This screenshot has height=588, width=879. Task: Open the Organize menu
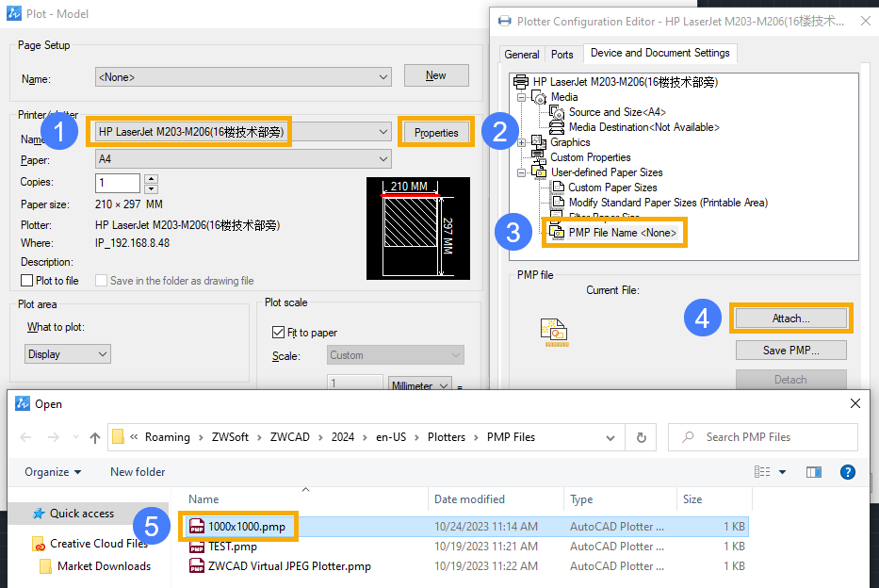(x=53, y=472)
